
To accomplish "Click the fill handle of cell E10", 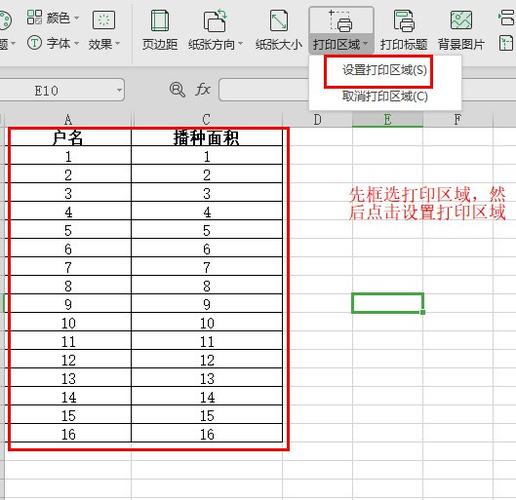I will click(423, 312).
